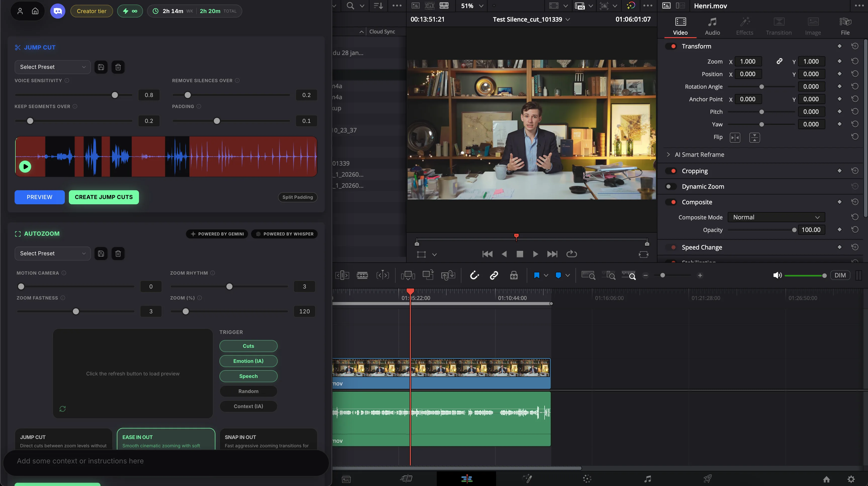Refresh the AutoZoom preview
The image size is (868, 486).
[62, 409]
